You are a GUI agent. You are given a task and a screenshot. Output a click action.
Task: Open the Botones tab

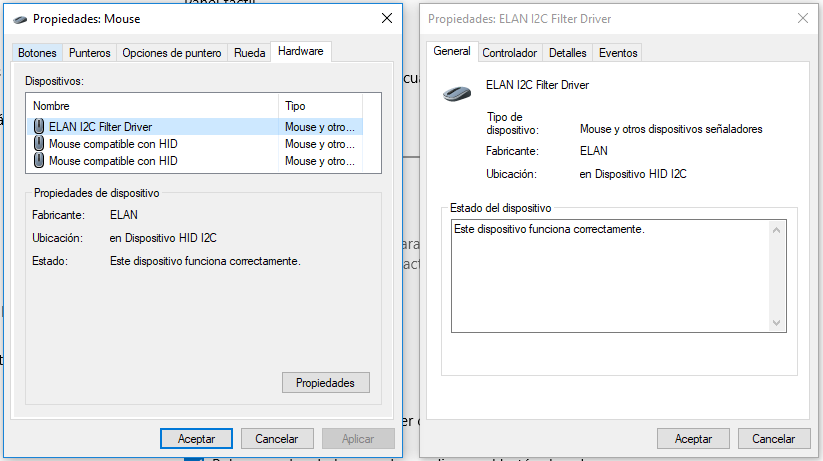[37, 53]
